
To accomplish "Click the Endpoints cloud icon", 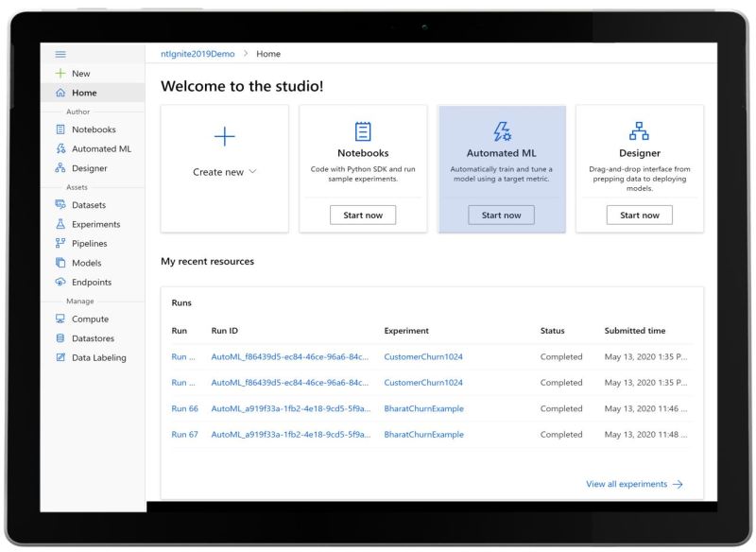I will [60, 282].
